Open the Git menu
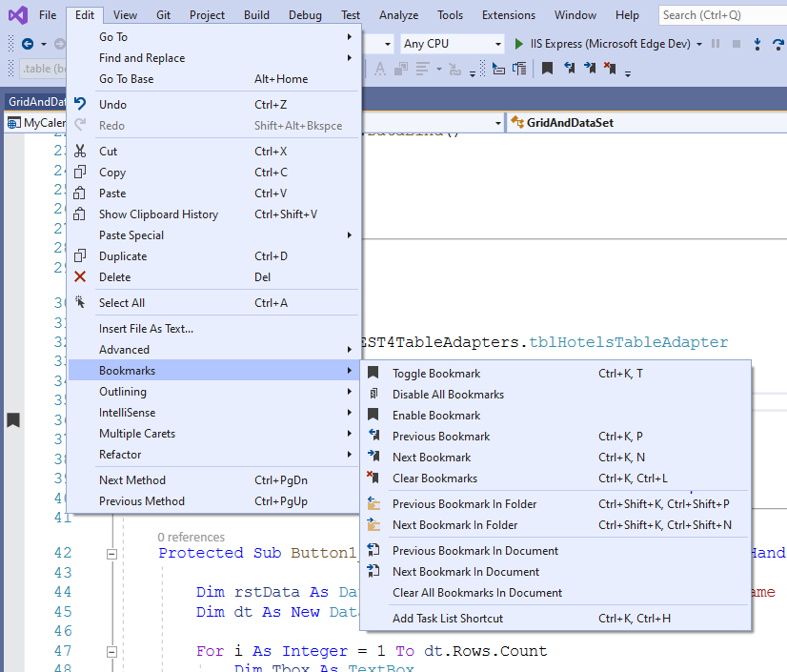787x672 pixels. (163, 15)
